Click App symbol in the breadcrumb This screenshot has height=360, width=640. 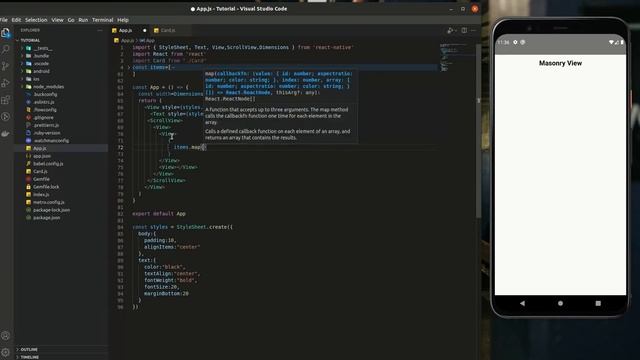click(x=149, y=41)
